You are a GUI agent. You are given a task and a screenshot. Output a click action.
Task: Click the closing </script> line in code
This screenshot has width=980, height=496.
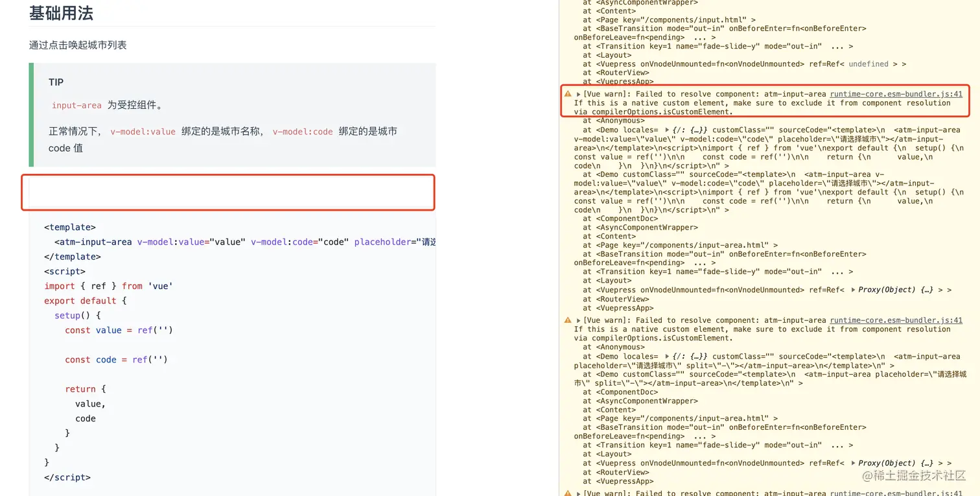tap(67, 477)
